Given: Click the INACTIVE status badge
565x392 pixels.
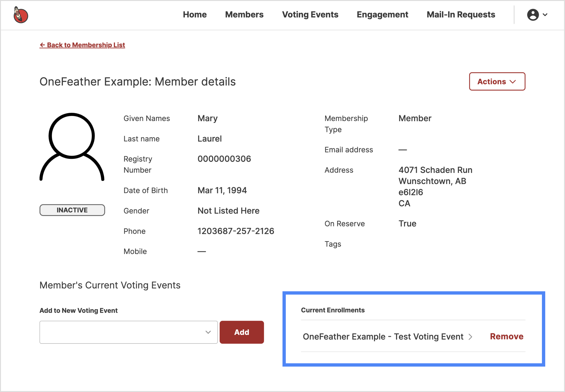Looking at the screenshot, I should pos(72,210).
